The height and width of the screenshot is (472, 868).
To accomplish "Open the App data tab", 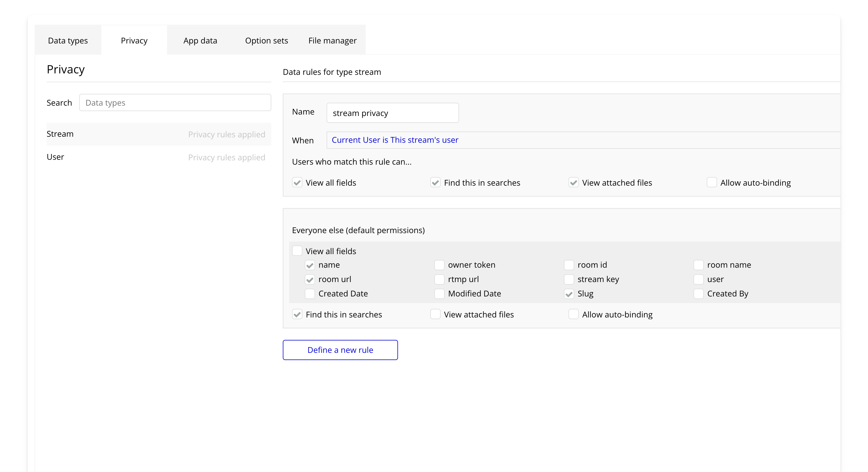I will point(200,40).
